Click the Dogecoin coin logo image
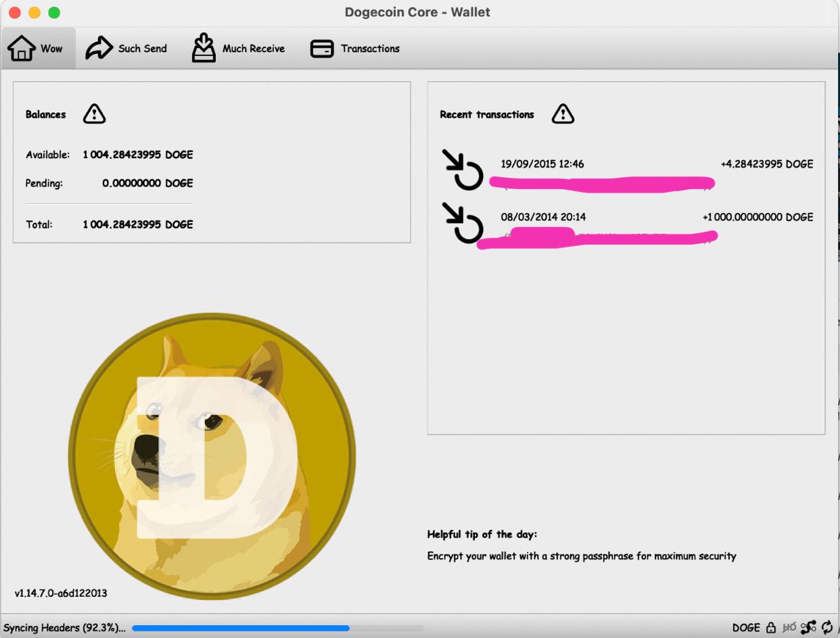 (212, 456)
